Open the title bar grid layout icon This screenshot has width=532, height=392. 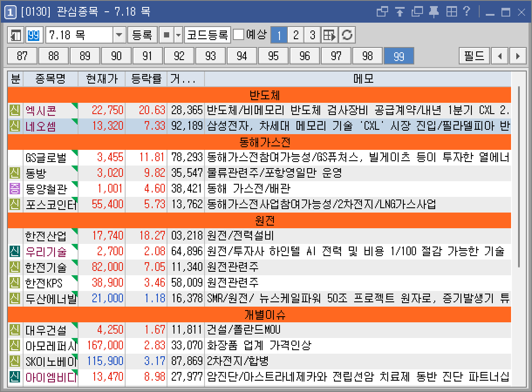(451, 12)
